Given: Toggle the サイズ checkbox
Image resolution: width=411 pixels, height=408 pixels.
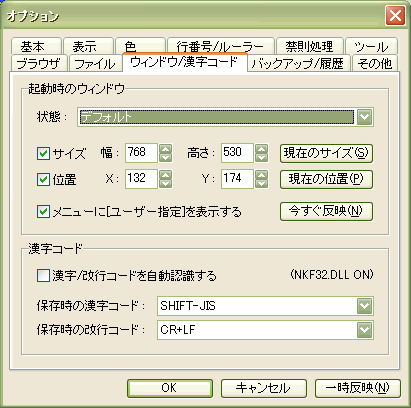Looking at the screenshot, I should tap(43, 154).
